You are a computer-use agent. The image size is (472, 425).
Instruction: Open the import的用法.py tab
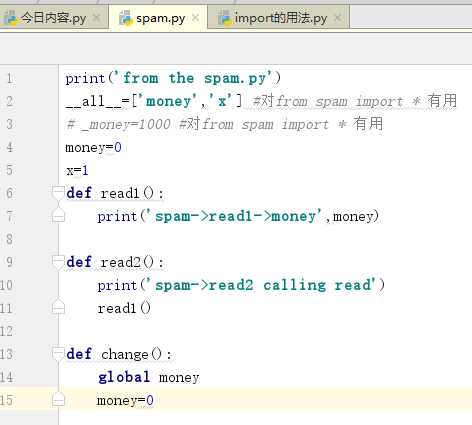pos(279,18)
